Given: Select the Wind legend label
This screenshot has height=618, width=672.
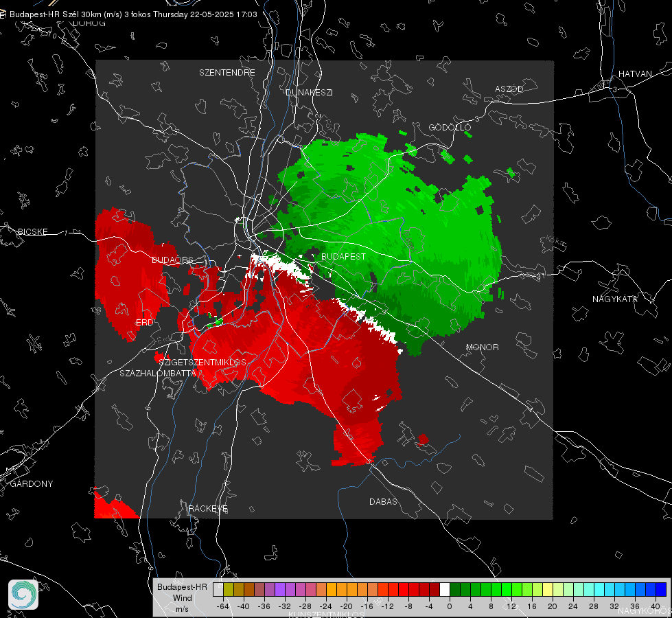Looking at the screenshot, I should pyautogui.click(x=182, y=598).
